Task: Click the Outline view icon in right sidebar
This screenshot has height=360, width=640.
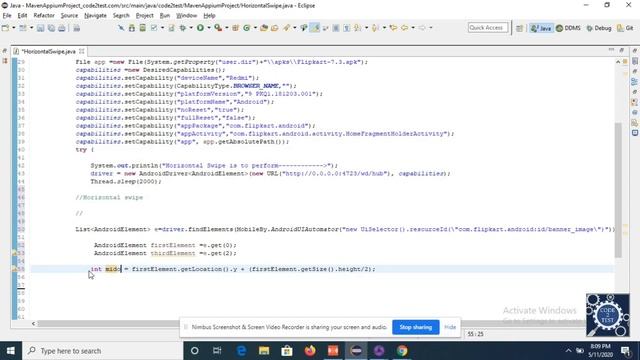Action: coord(635,82)
